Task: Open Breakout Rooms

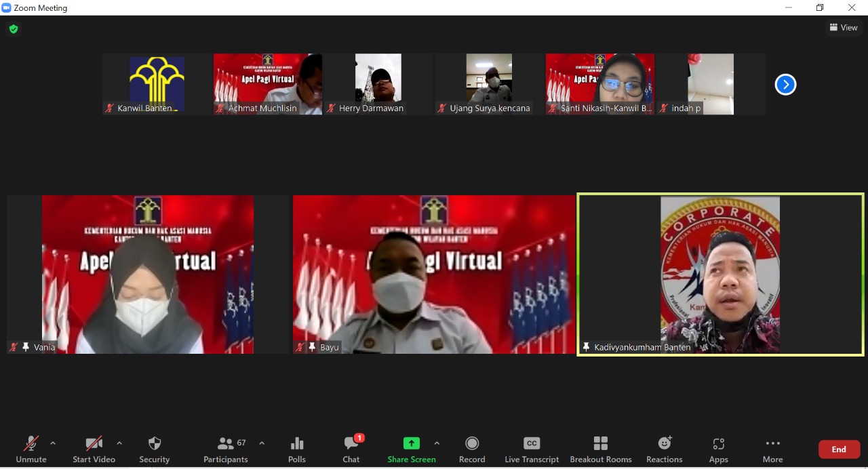Action: coord(600,449)
